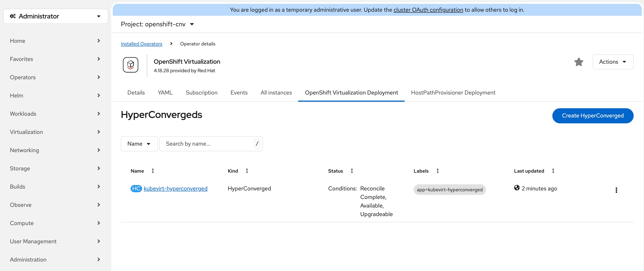Expand the User Management navigation section

tap(55, 242)
